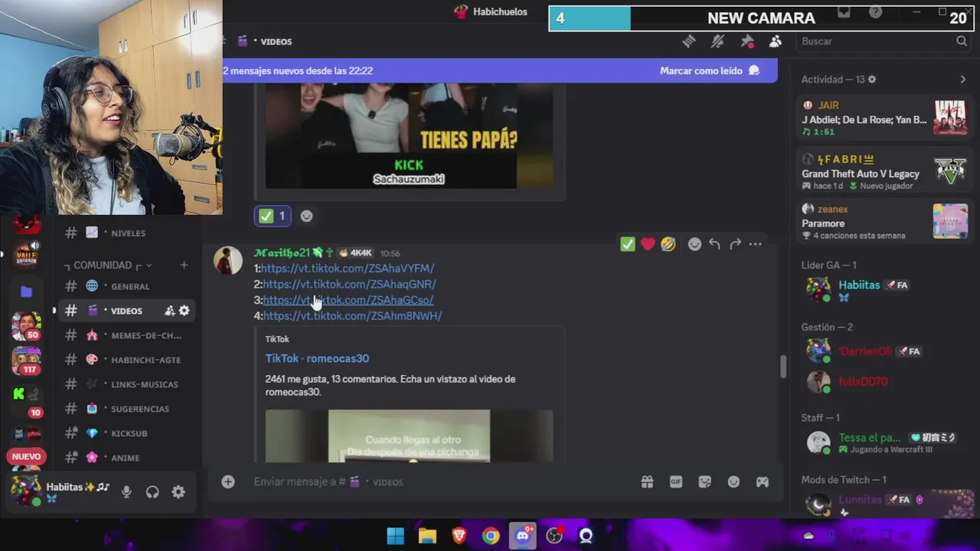Play the romeocas30 TikTok video preview

tap(409, 436)
